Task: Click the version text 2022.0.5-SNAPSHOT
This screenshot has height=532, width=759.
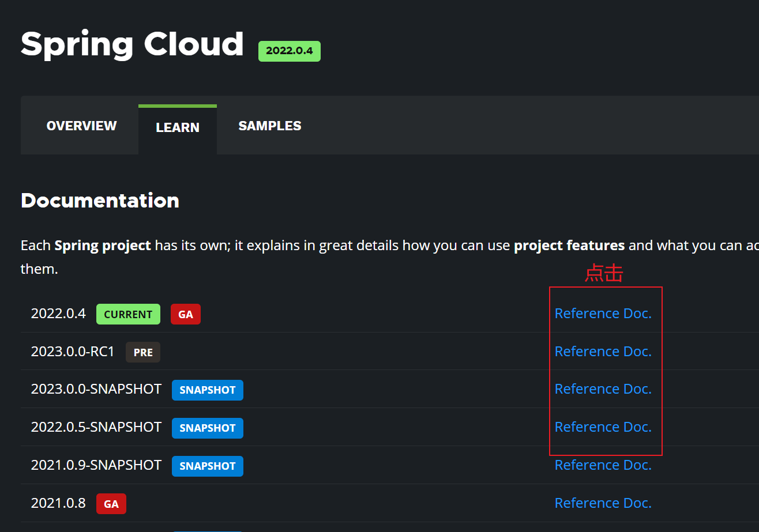Action: click(96, 427)
